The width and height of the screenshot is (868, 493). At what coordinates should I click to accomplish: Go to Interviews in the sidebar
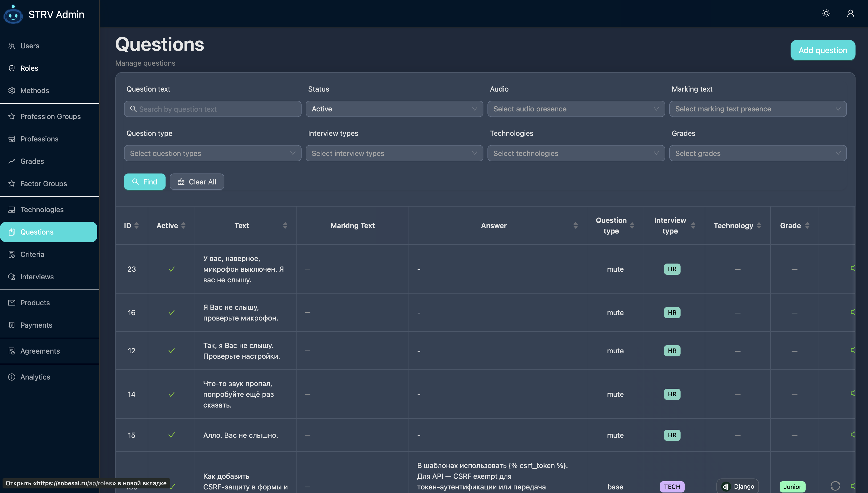(x=37, y=277)
